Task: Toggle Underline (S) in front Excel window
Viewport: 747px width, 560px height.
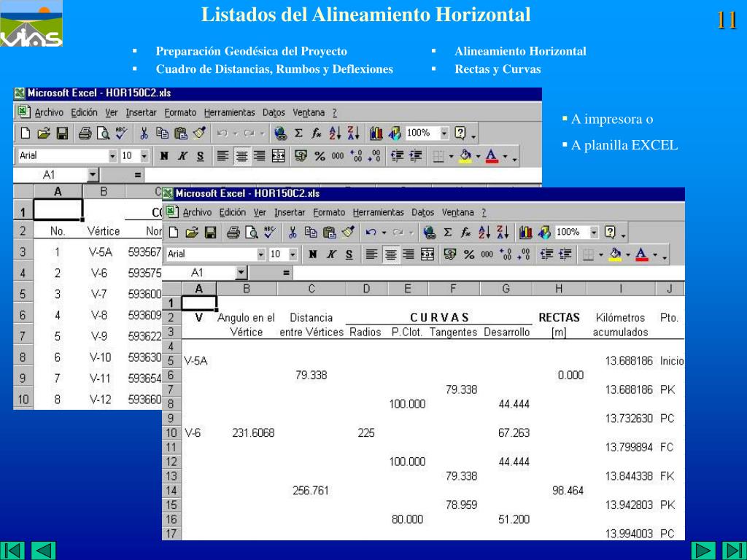Action: 349,254
